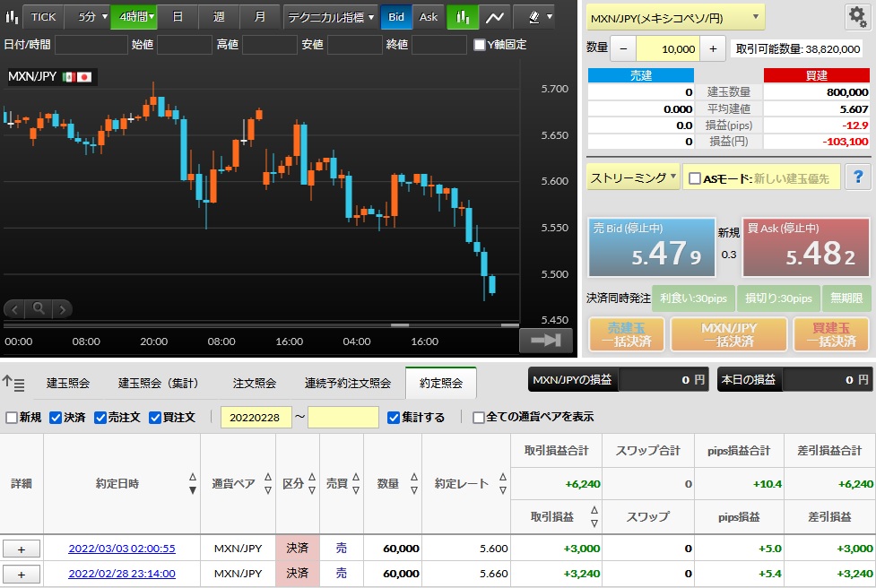Sort by 約定日時 column arrows
Viewport: 876px width, 588px height.
[x=193, y=484]
